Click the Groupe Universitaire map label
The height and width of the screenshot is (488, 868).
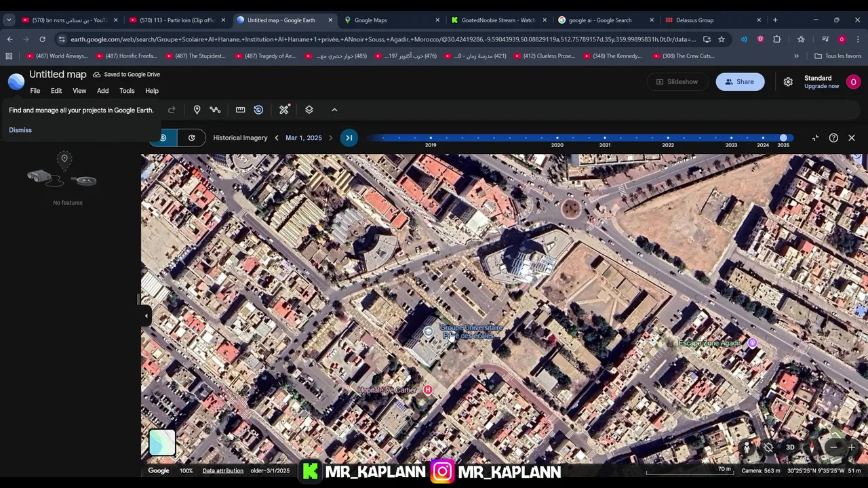471,331
